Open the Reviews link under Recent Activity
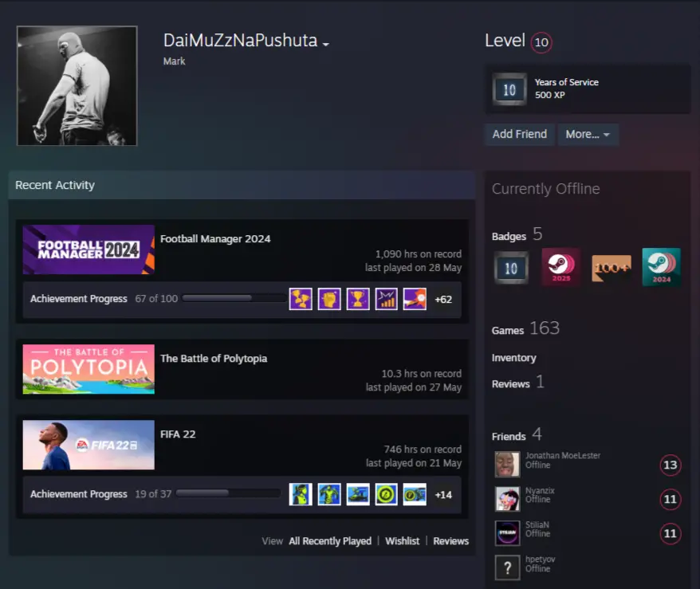 click(451, 541)
